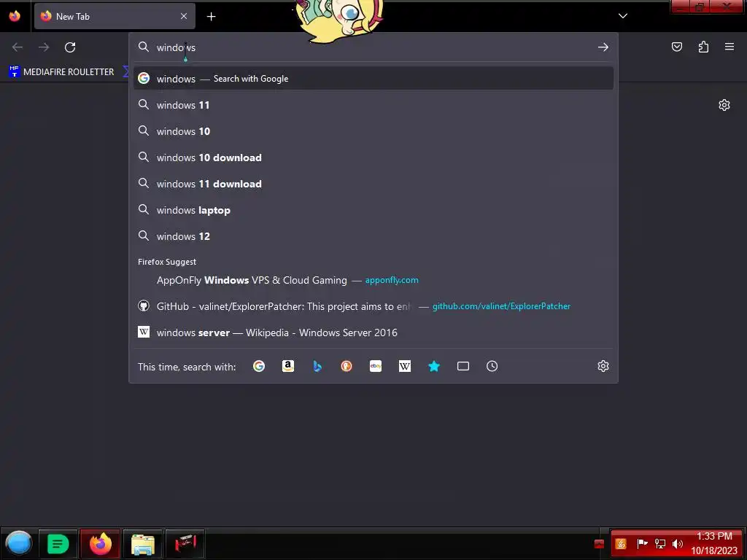
Task: Select the 'windows laptop' suggestion
Action: pos(373,209)
